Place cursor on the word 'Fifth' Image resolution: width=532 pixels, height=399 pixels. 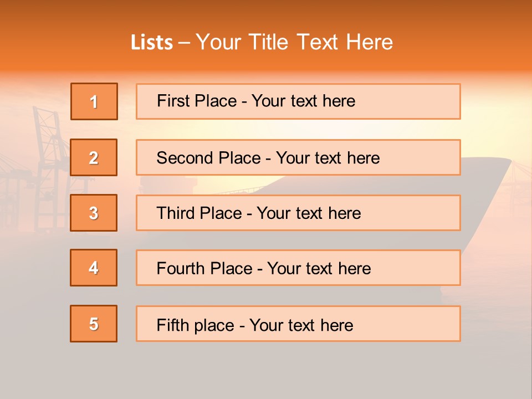pyautogui.click(x=171, y=325)
